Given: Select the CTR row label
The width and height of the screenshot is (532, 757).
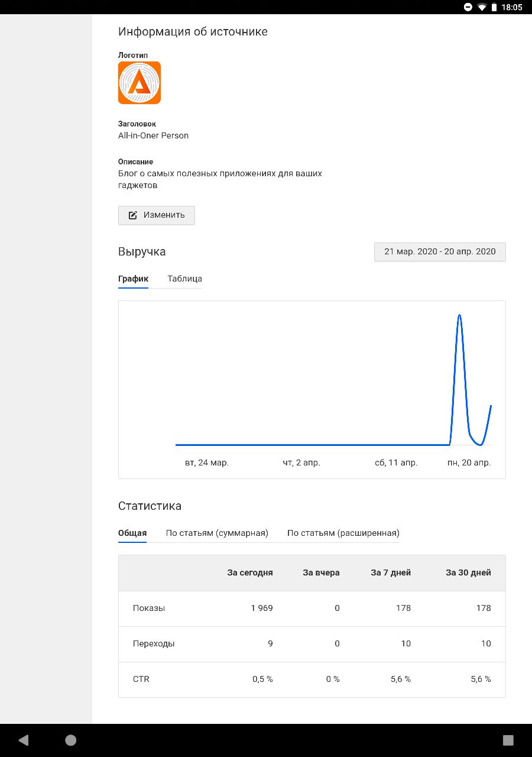Looking at the screenshot, I should tap(141, 679).
